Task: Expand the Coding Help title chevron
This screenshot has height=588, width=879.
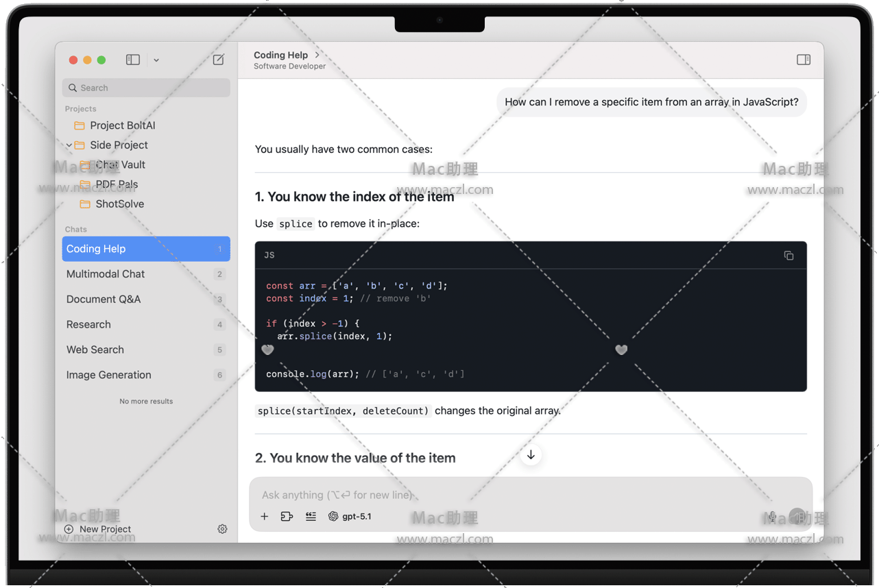Action: click(x=317, y=55)
